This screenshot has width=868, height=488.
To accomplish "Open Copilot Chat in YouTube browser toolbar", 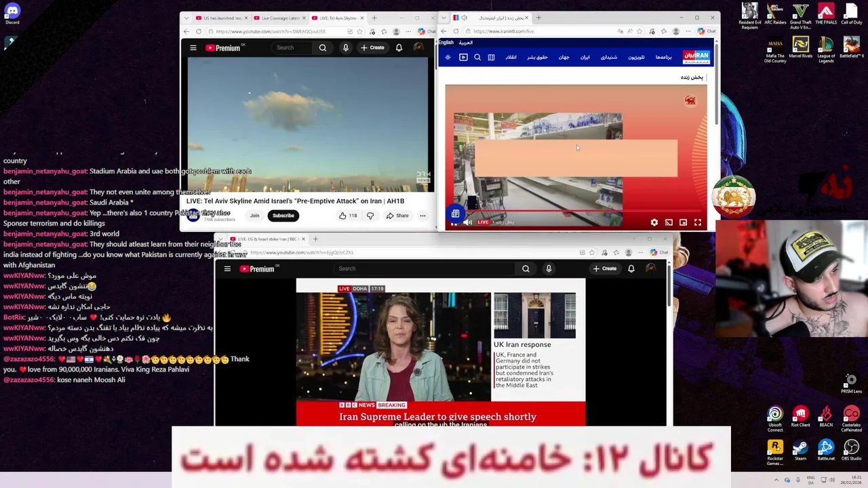I will (427, 31).
